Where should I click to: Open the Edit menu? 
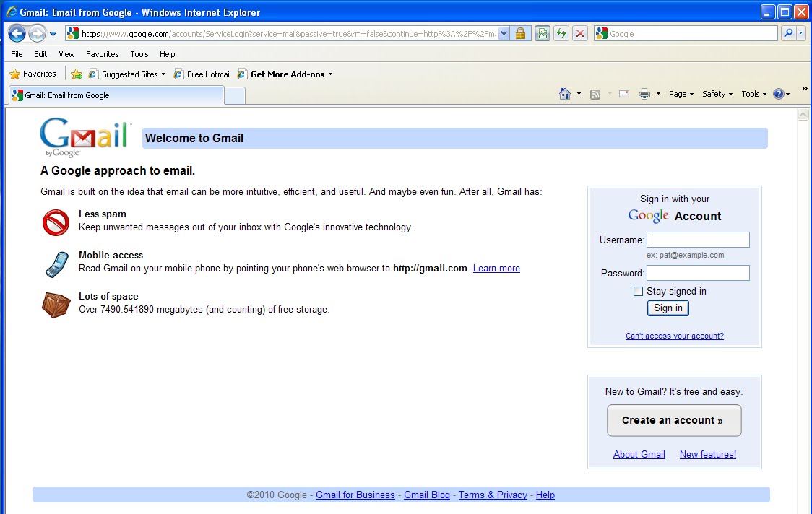click(x=40, y=54)
